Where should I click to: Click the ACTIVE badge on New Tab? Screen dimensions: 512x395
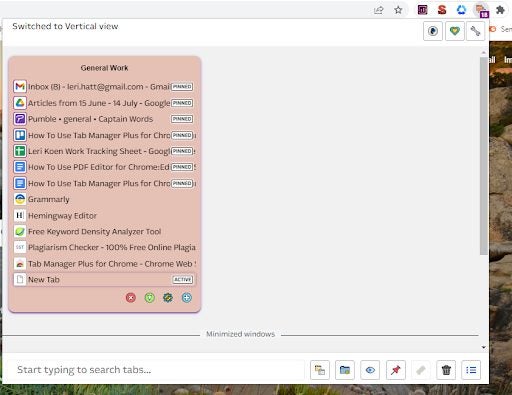click(183, 280)
